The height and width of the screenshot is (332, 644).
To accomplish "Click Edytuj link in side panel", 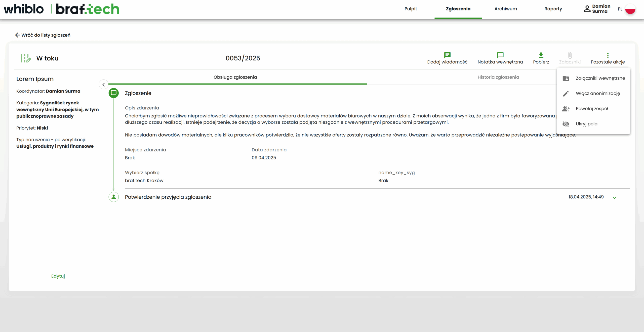I will click(x=58, y=276).
